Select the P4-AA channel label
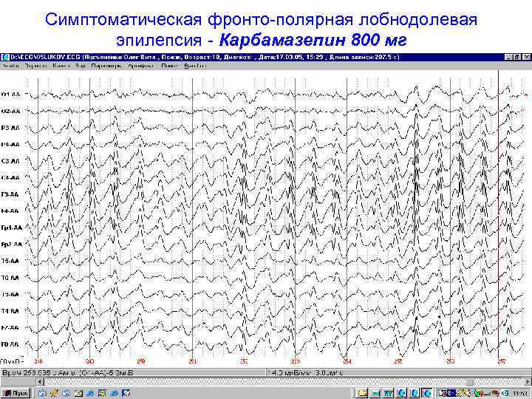 point(11,145)
